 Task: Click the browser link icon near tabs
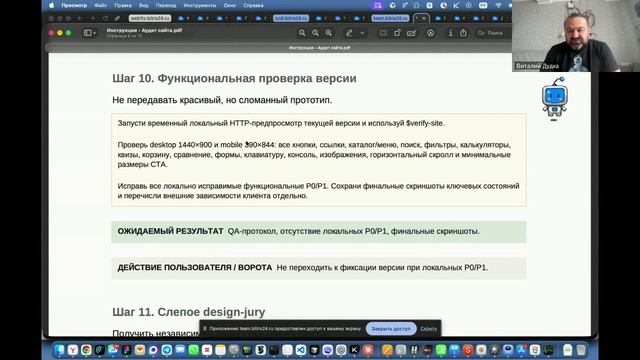pos(117,18)
